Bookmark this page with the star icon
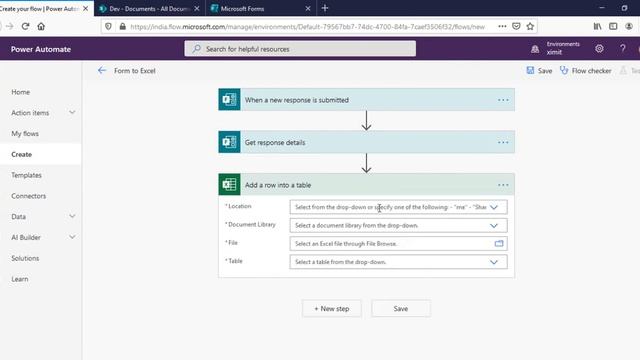This screenshot has height=360, width=640. [x=530, y=27]
